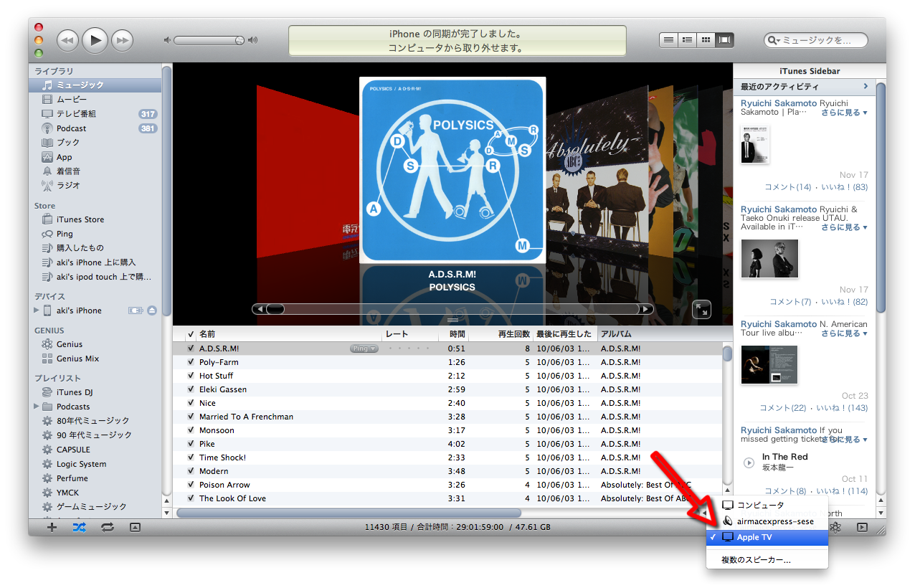Image resolution: width=915 pixels, height=588 pixels.
Task: Switch to list view
Action: [x=668, y=40]
